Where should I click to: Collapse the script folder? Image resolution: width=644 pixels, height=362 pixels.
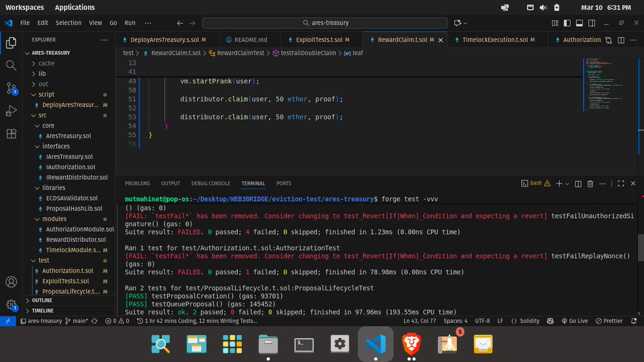(x=69, y=94)
